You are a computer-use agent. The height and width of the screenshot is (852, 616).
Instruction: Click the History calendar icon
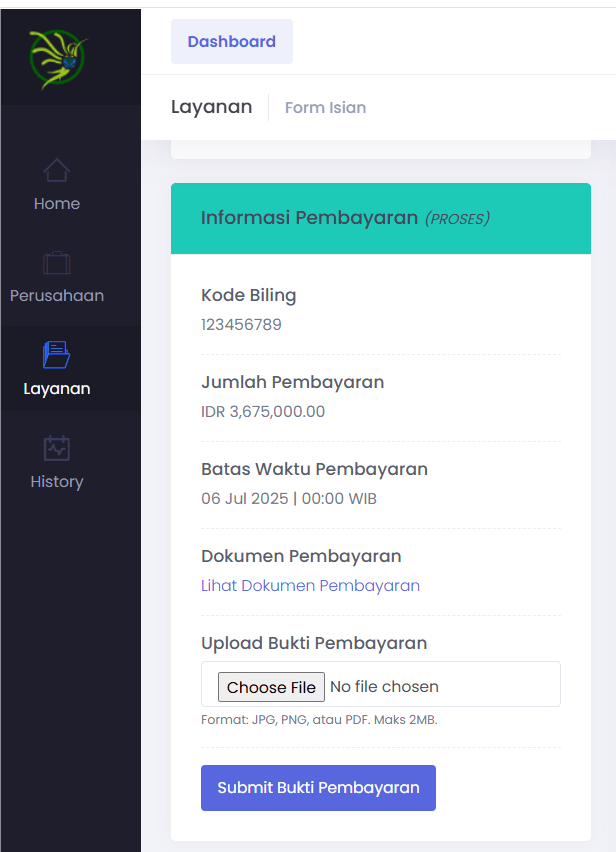pyautogui.click(x=57, y=448)
